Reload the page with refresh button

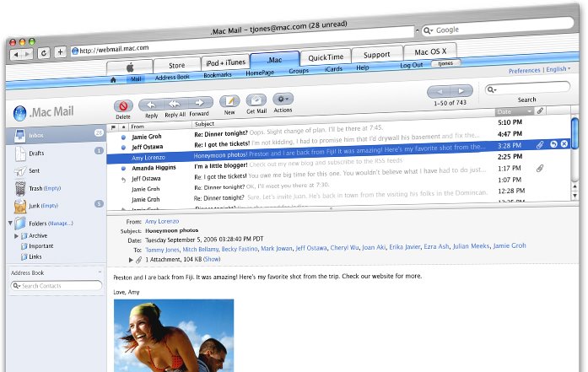tap(44, 53)
